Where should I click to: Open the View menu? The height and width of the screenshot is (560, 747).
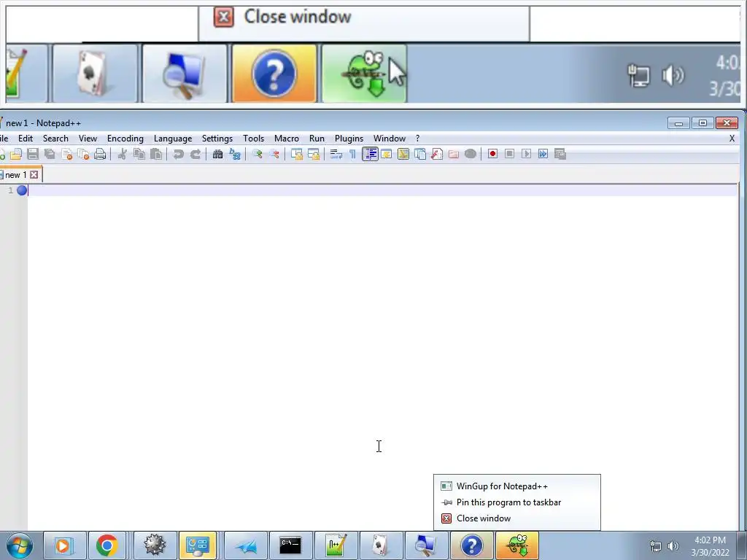(88, 139)
